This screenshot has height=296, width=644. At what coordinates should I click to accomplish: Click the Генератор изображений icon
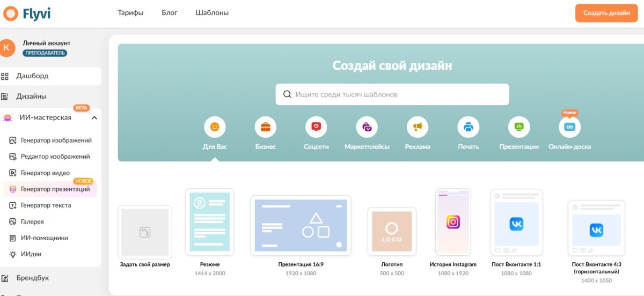[x=13, y=140]
